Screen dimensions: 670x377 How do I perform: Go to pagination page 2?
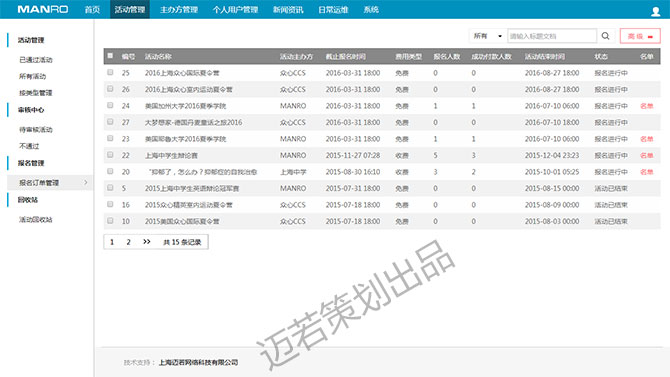128,242
